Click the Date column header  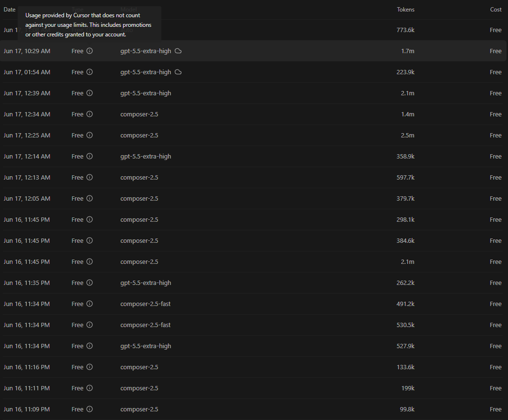(10, 10)
